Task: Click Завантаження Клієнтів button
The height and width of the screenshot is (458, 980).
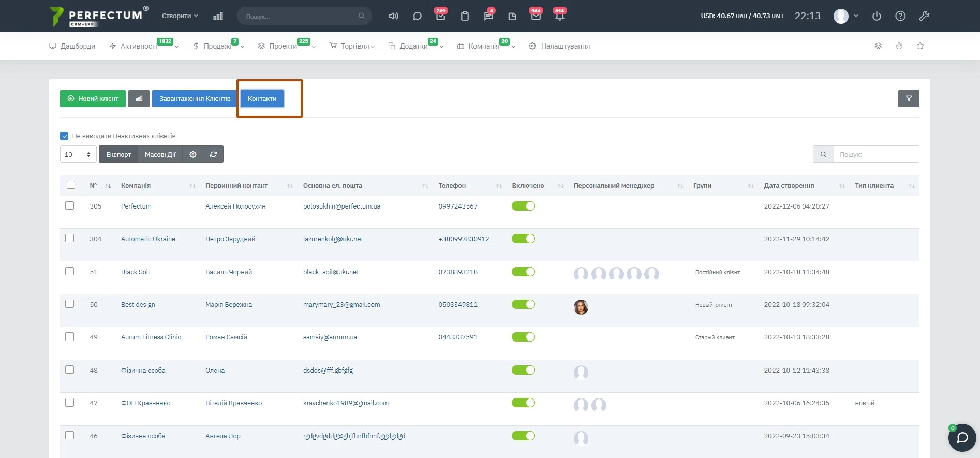Action: tap(195, 98)
